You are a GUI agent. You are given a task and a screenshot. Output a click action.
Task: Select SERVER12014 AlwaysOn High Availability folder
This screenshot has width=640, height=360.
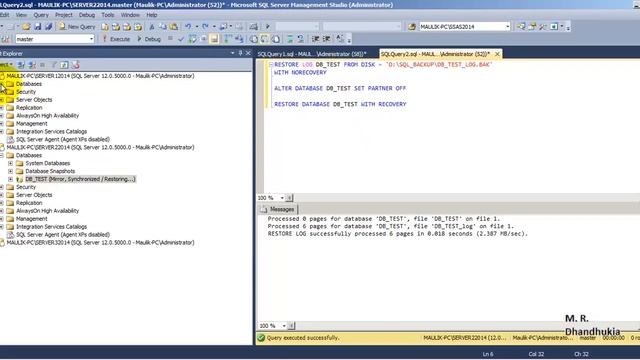pos(47,116)
